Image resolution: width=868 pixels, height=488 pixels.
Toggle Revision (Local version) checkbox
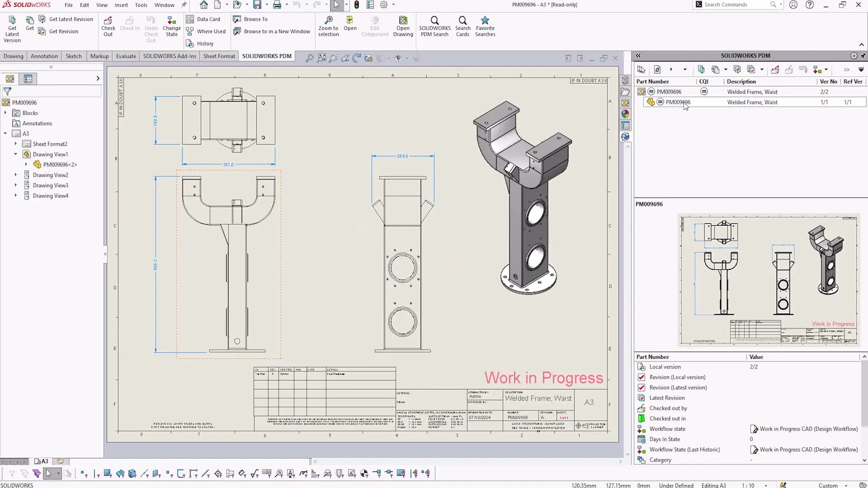[641, 377]
